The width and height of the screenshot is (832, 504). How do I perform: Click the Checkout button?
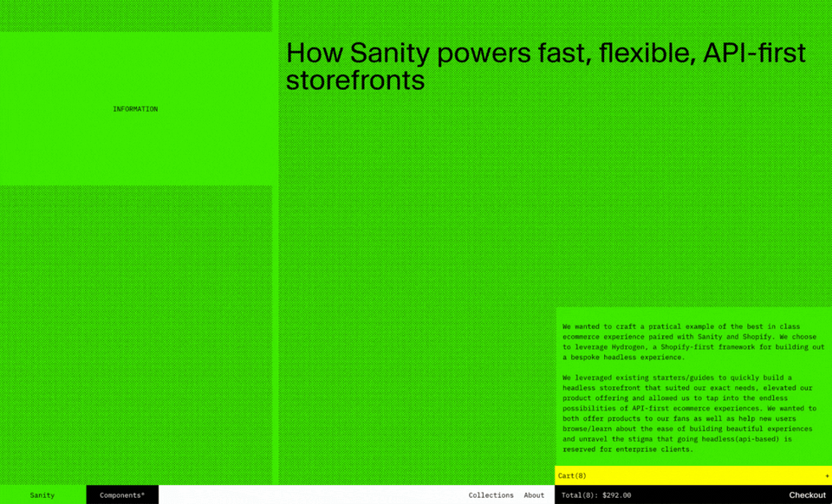pyautogui.click(x=807, y=495)
